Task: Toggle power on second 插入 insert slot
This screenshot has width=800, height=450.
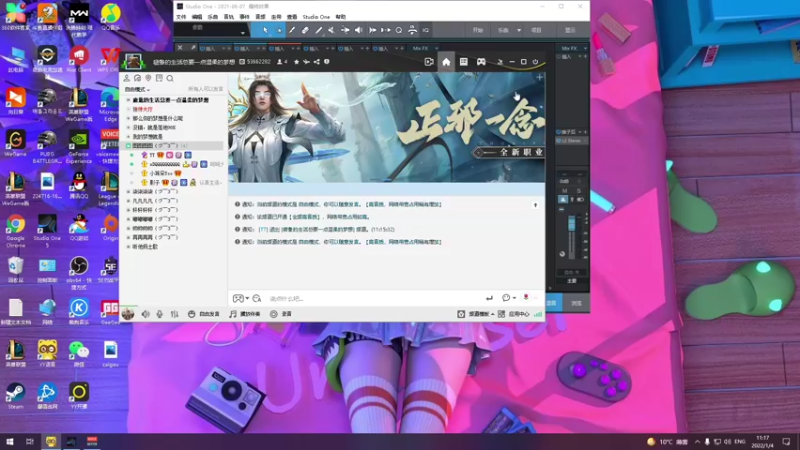Action: pyautogui.click(x=237, y=48)
